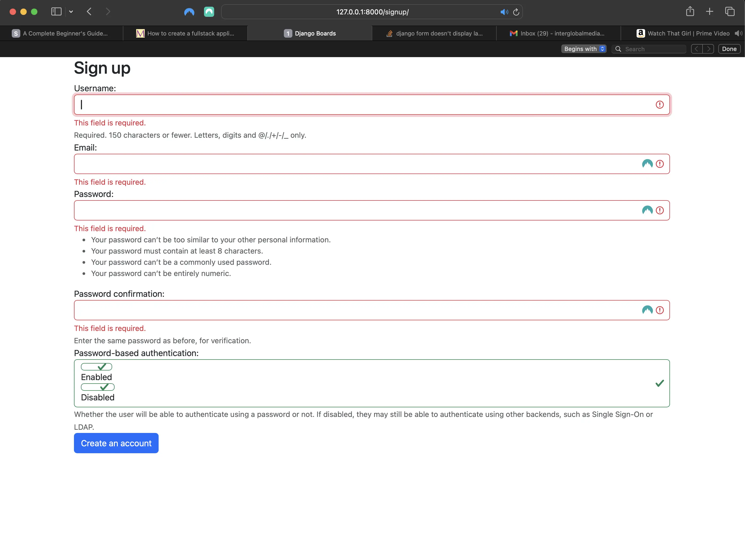Switch to 'django form doesn't display' tab
Viewport: 745px width, 560px height.
coord(434,33)
